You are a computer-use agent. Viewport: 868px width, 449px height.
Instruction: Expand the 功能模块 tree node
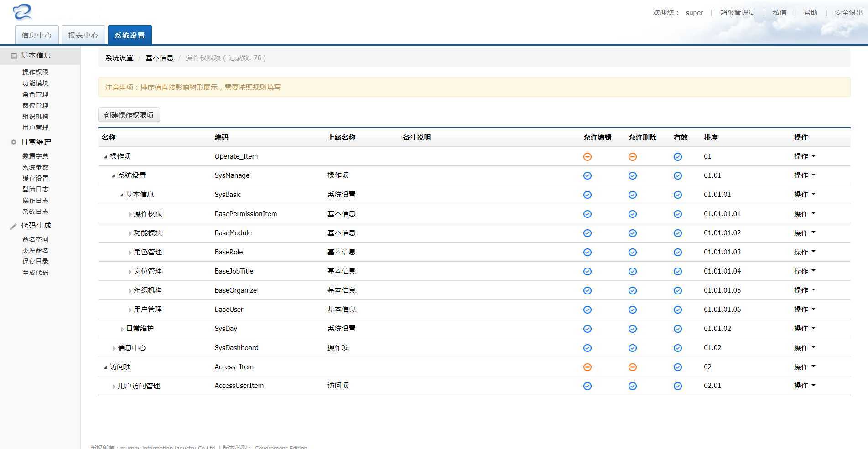130,233
